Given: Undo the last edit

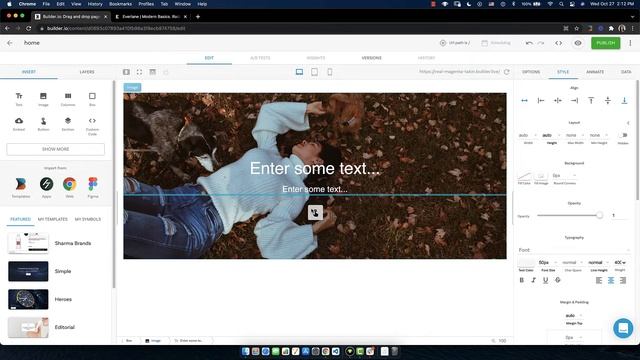Looking at the screenshot, I should 529,43.
